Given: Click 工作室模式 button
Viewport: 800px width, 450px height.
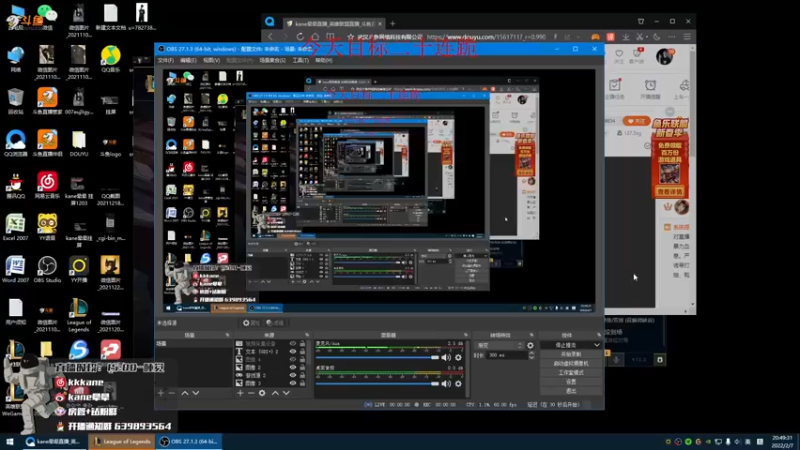Looking at the screenshot, I should [571, 372].
